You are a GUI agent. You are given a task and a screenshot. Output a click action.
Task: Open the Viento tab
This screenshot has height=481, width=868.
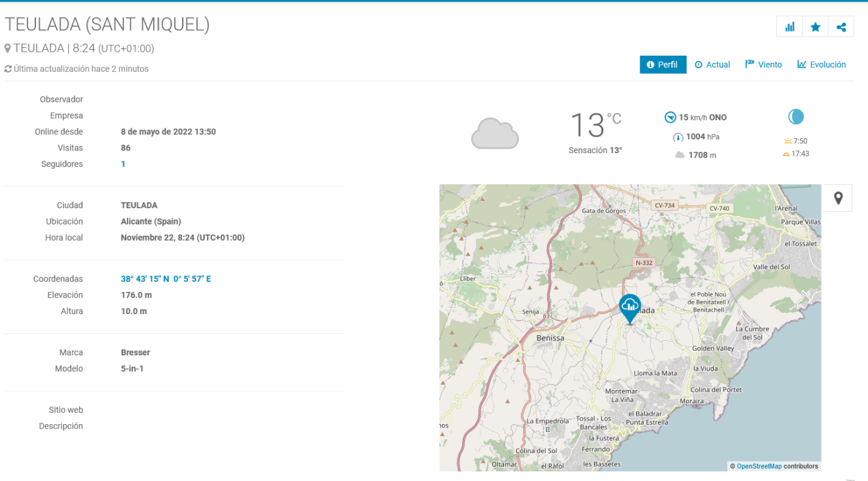(x=763, y=65)
